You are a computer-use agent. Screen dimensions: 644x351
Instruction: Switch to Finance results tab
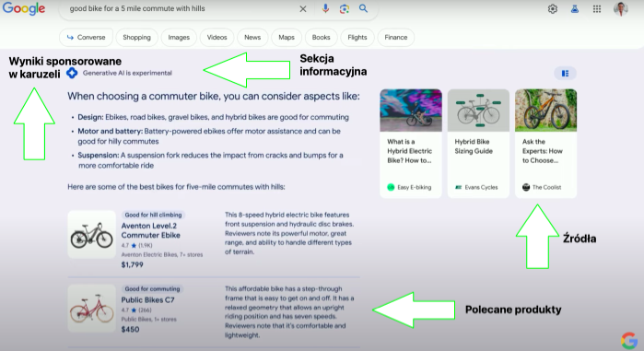click(396, 38)
